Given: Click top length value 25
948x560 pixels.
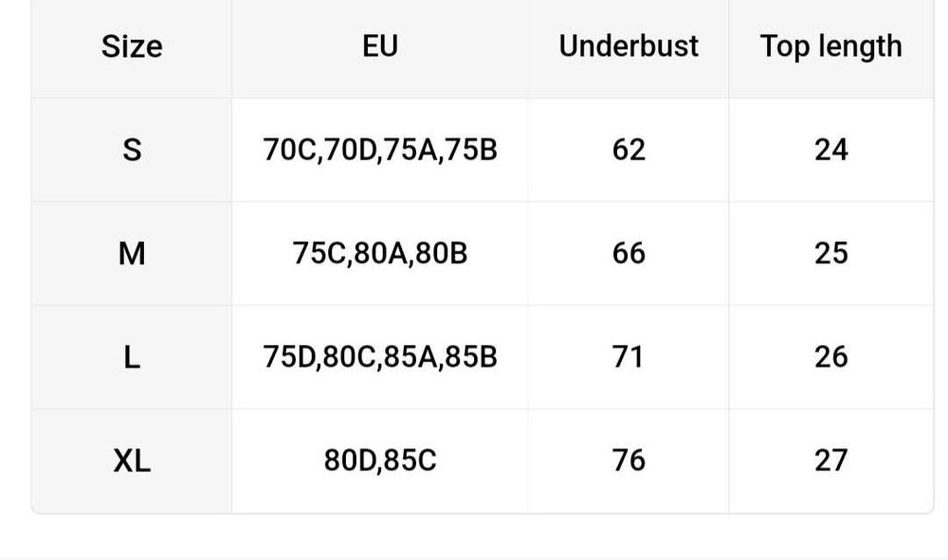Looking at the screenshot, I should pyautogui.click(x=830, y=253).
